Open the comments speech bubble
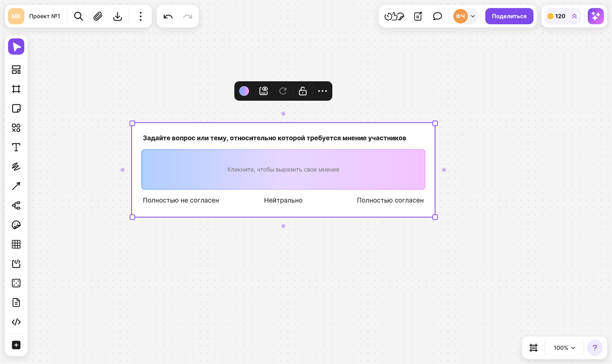612x364 pixels. (438, 16)
